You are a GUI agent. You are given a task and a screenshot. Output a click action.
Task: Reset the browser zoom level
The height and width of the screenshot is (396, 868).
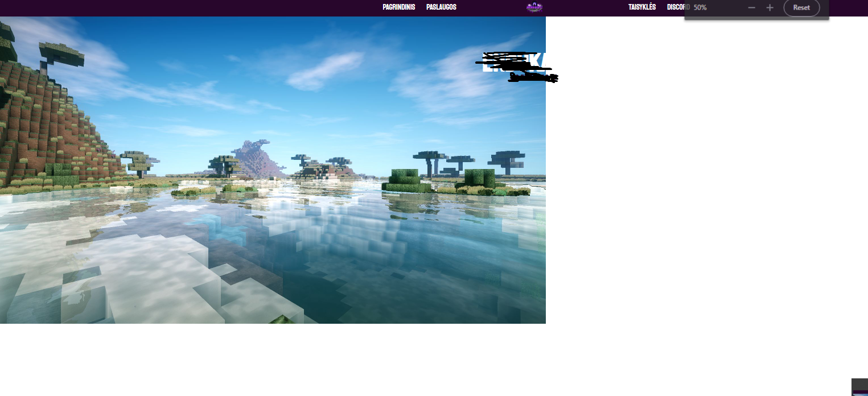pyautogui.click(x=801, y=7)
